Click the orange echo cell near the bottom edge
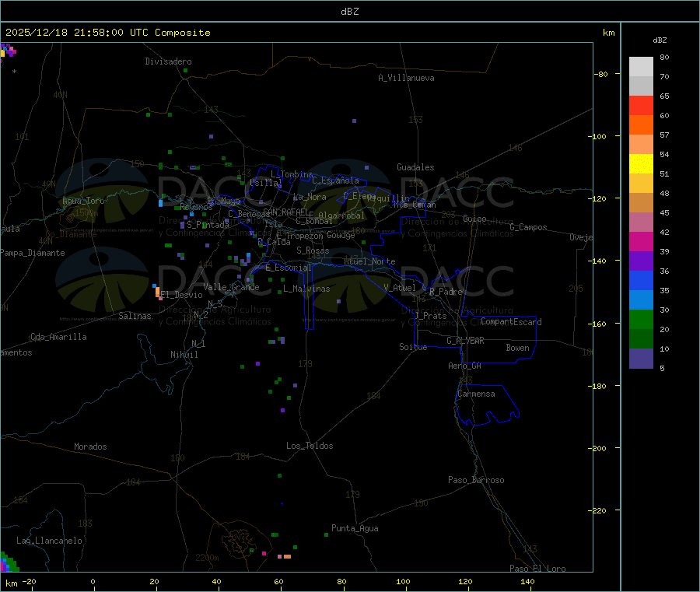The width and height of the screenshot is (700, 592). [287, 557]
